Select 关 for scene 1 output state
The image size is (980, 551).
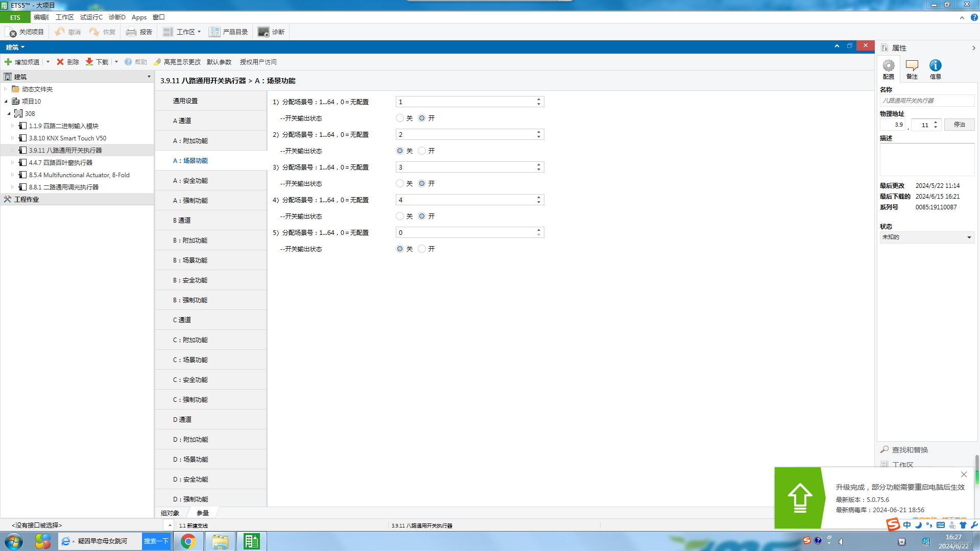pos(400,118)
